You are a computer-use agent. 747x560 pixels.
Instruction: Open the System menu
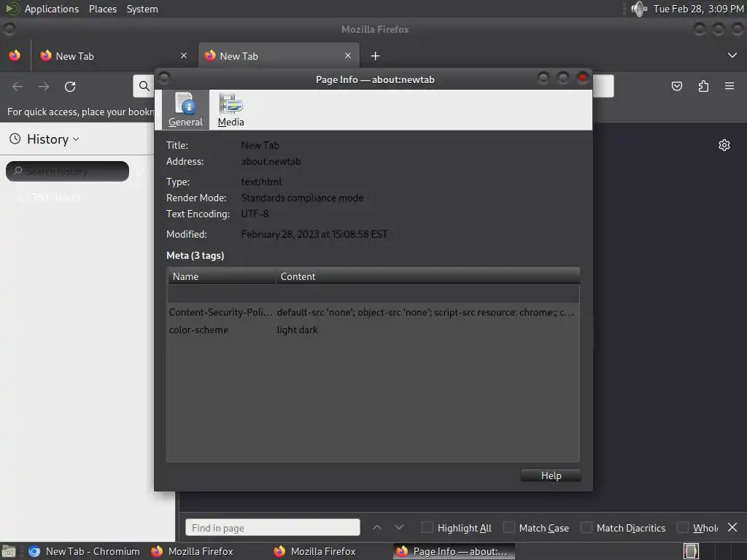tap(142, 9)
